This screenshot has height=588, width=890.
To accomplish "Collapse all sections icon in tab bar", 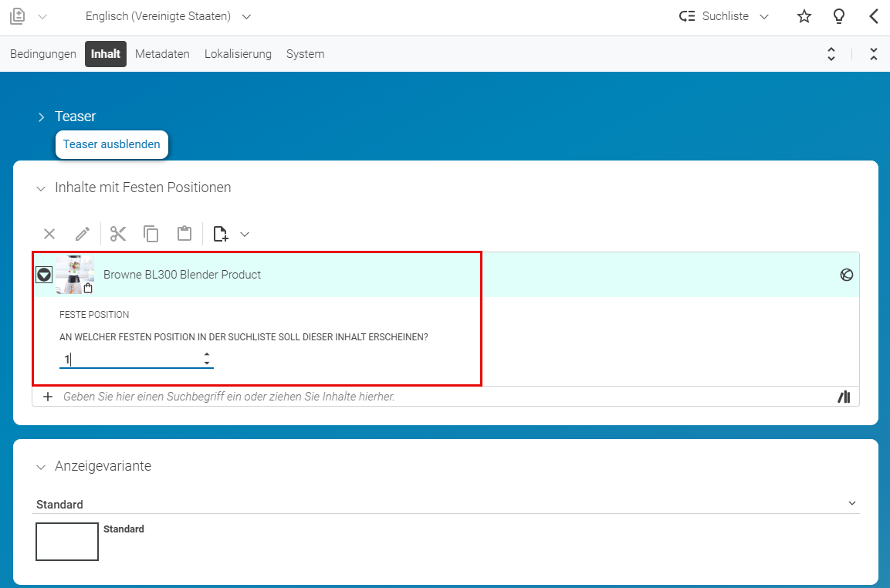I will (x=874, y=54).
